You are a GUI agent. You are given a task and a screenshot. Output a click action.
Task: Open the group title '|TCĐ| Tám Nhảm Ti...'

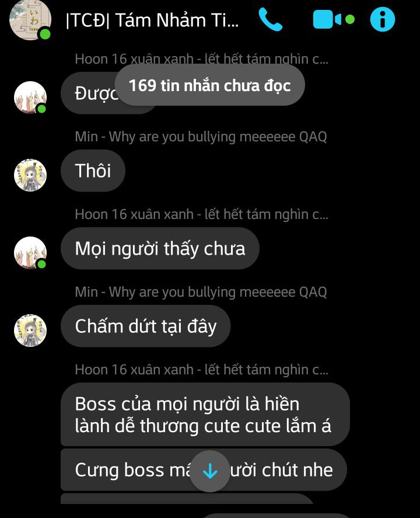(152, 20)
